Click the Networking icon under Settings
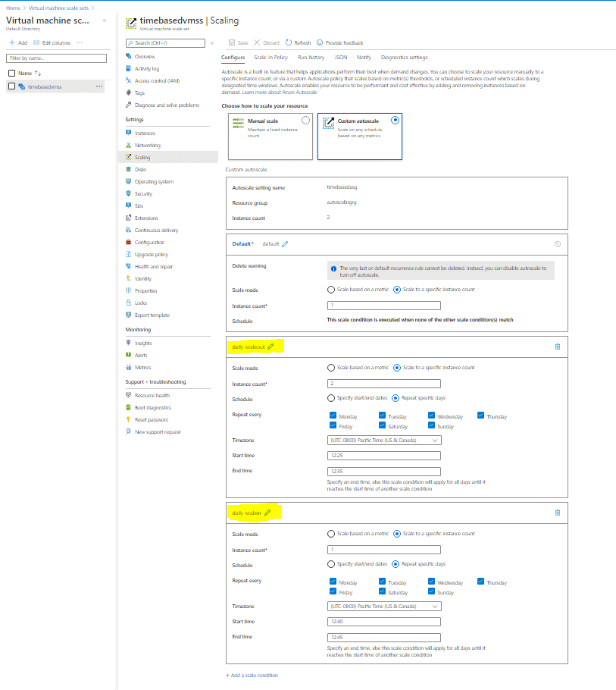Image resolution: width=616 pixels, height=690 pixels. [x=128, y=146]
